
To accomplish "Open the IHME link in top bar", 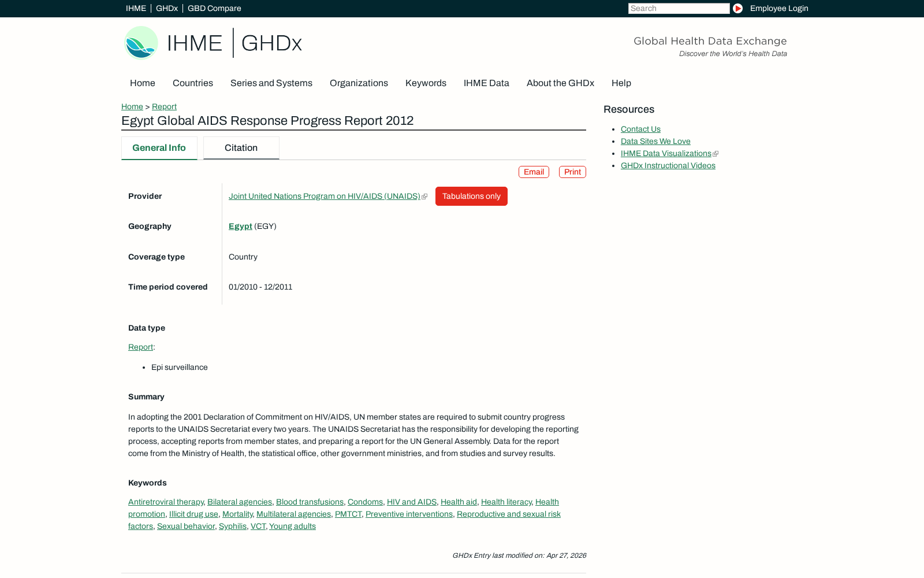I will (136, 8).
